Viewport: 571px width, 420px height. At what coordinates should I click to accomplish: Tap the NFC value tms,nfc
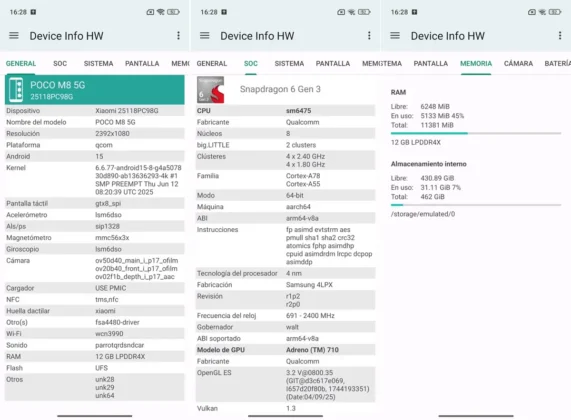(107, 299)
